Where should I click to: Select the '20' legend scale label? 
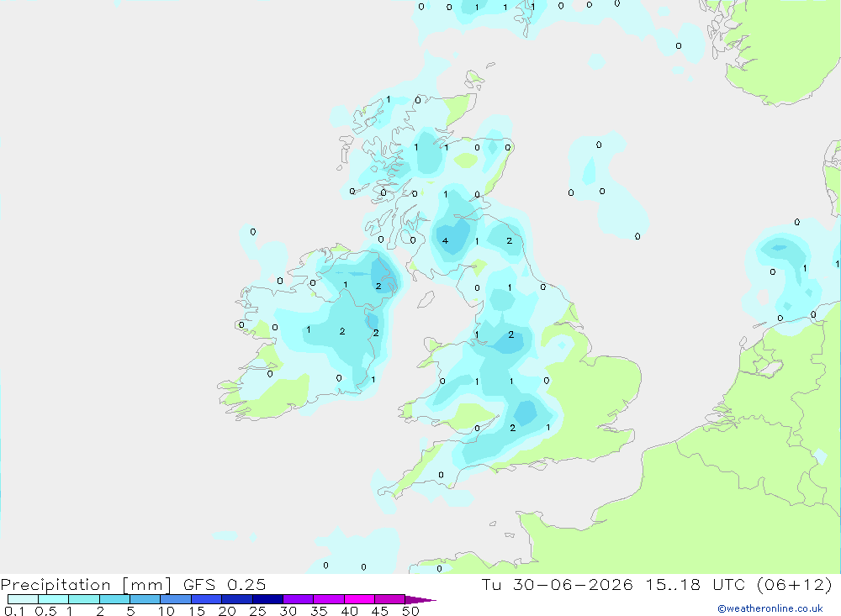[x=227, y=611]
